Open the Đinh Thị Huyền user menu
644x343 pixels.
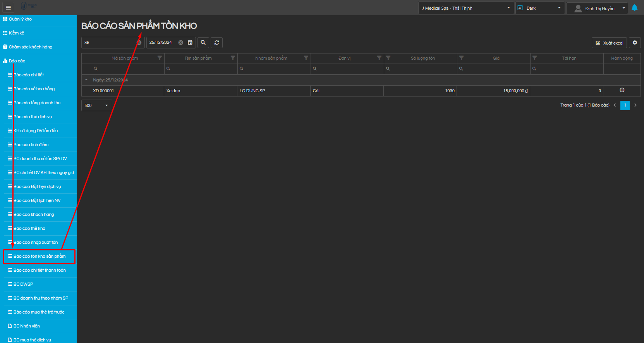click(x=597, y=8)
